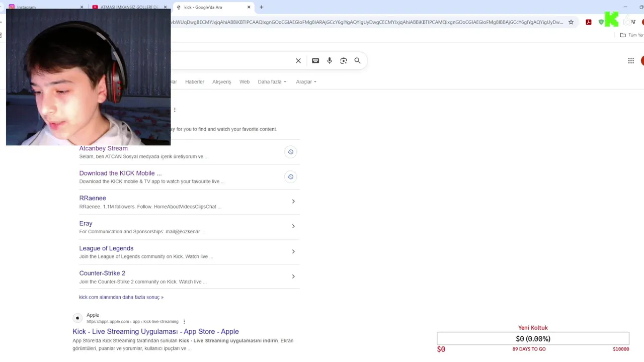The image size is (644, 362).
Task: Click the Apple favicon of the App Store result
Action: tap(77, 318)
